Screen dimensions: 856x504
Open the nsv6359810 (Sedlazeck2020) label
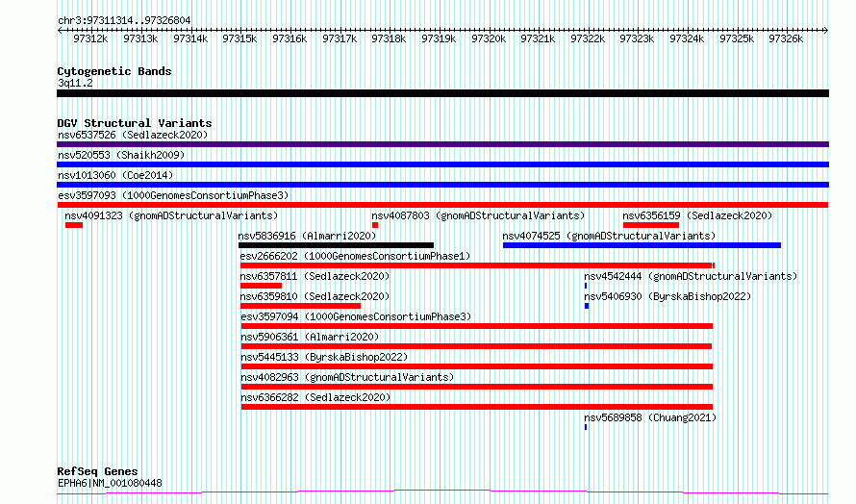click(x=315, y=296)
